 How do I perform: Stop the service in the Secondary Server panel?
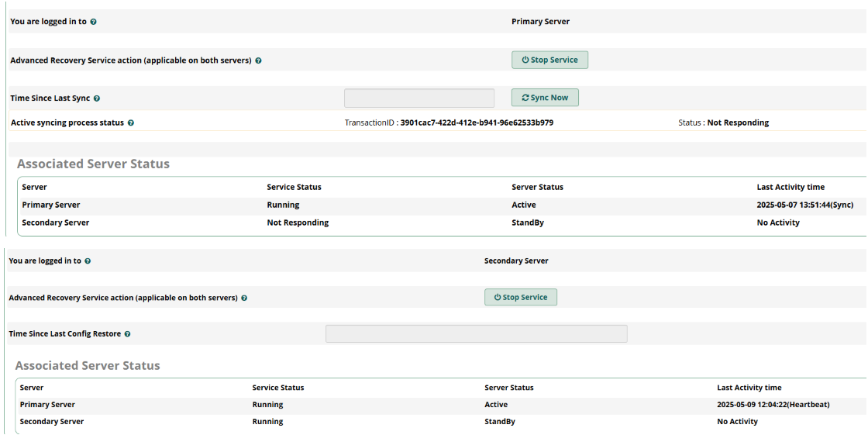point(520,297)
